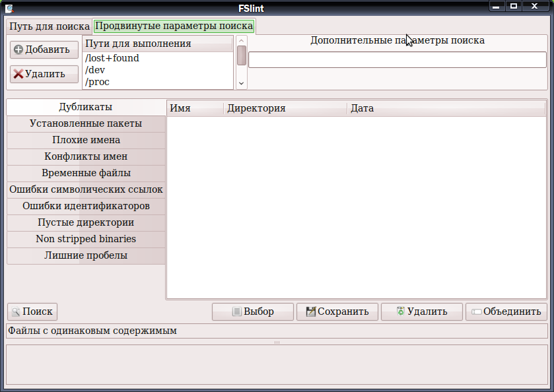This screenshot has height=392, width=554.
Task: Click the recycle icon on the bottom Удалить button
Action: (401, 311)
